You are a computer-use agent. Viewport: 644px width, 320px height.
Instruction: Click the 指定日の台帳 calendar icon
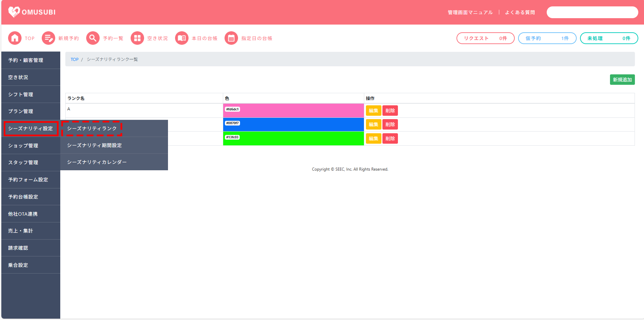pos(231,38)
